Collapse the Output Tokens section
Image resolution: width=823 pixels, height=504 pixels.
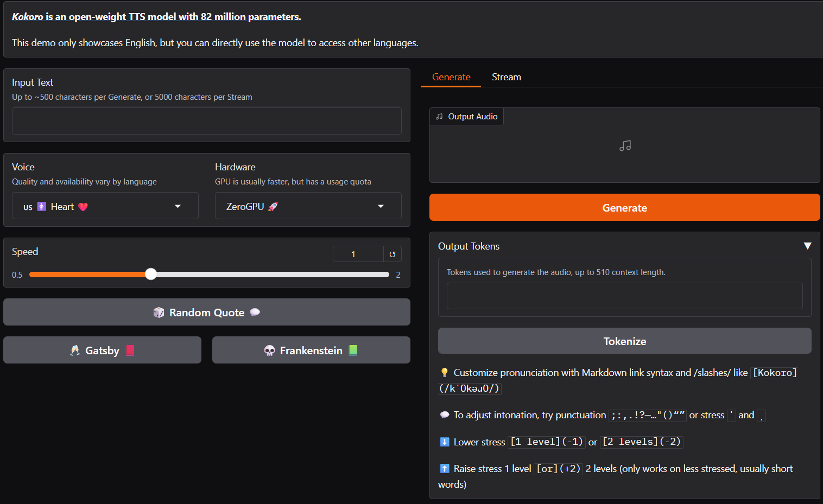[x=807, y=246]
